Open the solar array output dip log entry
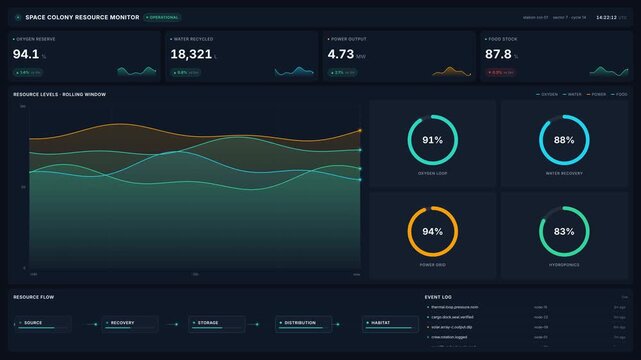 coord(527,327)
